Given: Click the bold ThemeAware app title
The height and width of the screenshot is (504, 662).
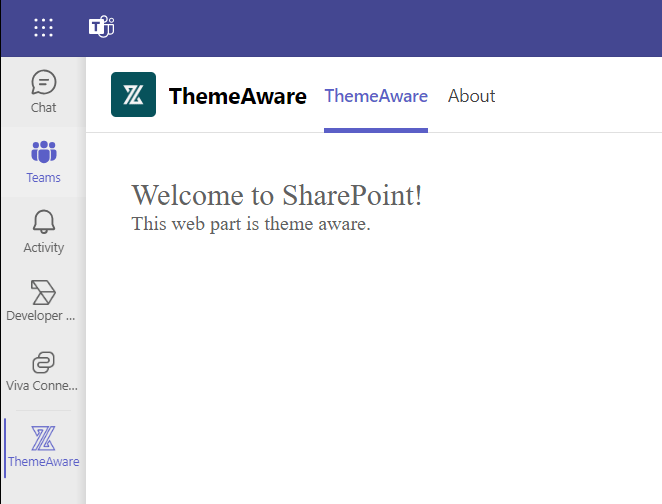Looking at the screenshot, I should (x=238, y=96).
